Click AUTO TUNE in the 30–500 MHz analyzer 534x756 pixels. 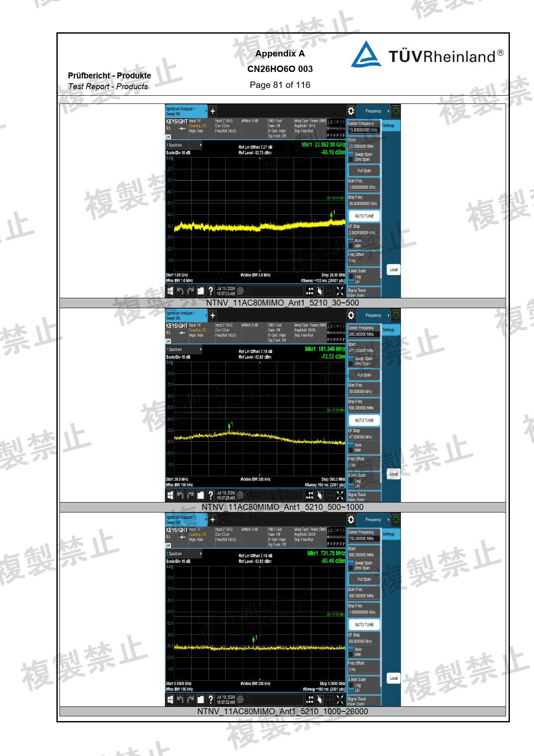click(364, 420)
